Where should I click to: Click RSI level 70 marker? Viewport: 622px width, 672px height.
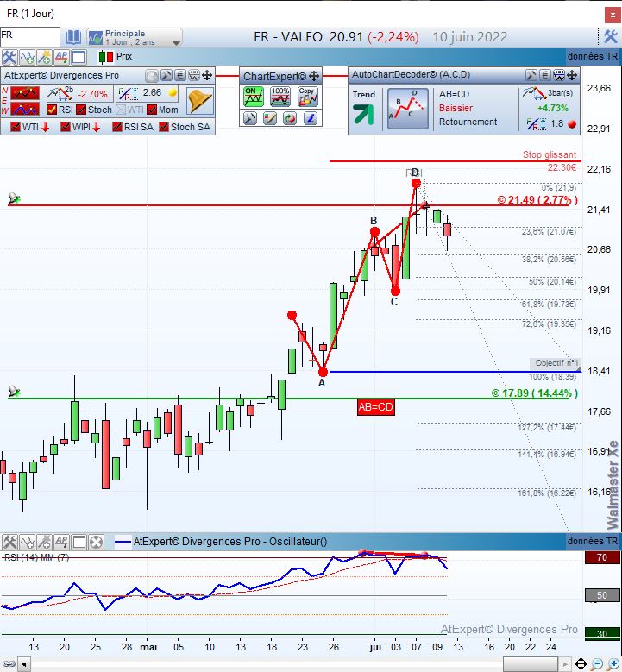tap(602, 557)
